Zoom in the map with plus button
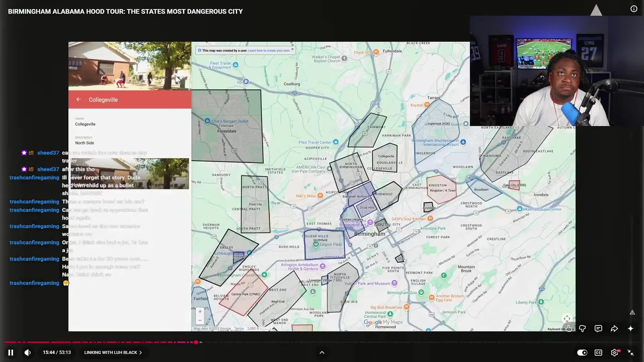 click(x=200, y=312)
